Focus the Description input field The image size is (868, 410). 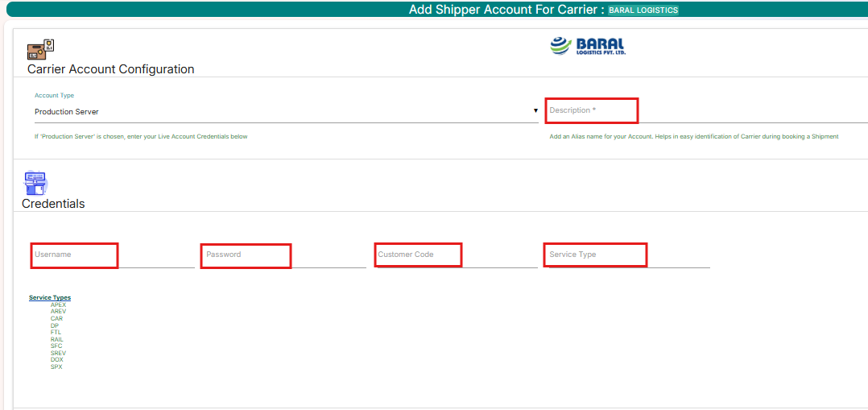pos(707,111)
